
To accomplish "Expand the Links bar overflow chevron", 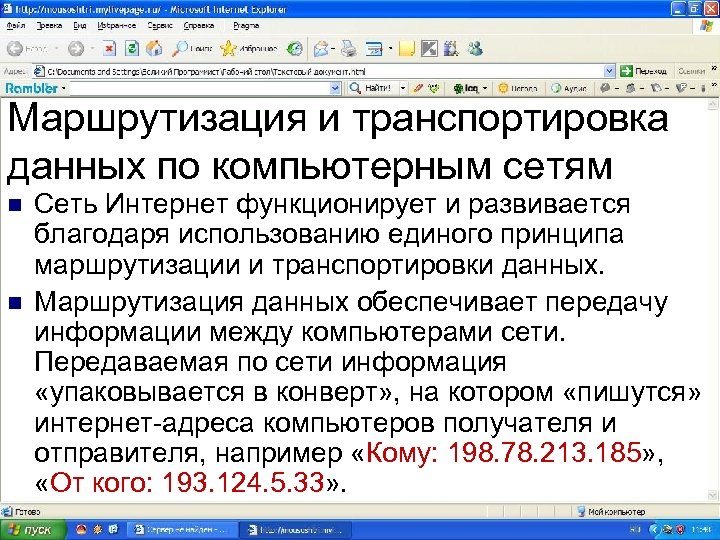I will click(x=714, y=68).
